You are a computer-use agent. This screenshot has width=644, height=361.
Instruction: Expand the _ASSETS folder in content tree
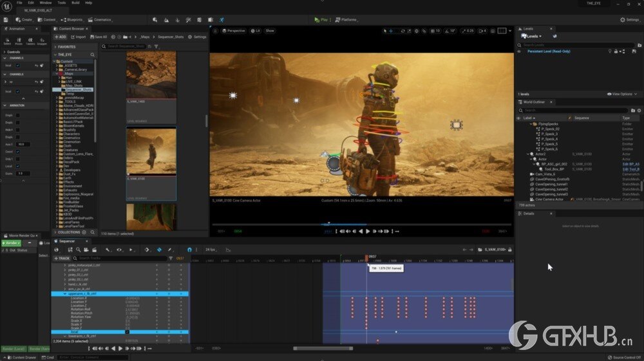57,66
